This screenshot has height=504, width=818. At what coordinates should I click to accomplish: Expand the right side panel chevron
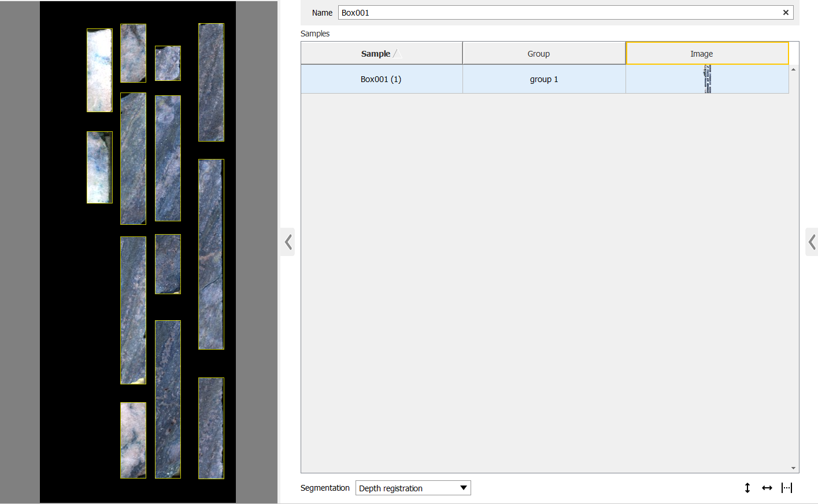point(812,242)
